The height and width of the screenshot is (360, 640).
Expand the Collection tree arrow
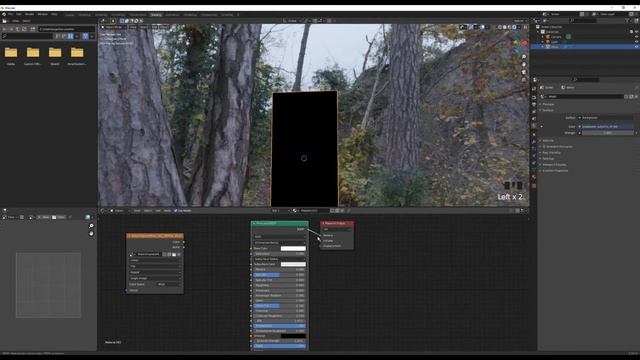[x=539, y=32]
